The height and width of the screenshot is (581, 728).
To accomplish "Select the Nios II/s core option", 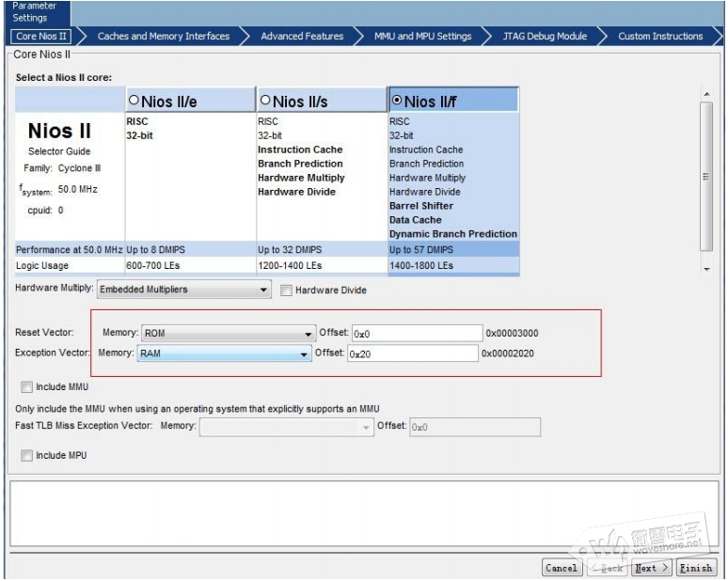I will click(x=265, y=101).
